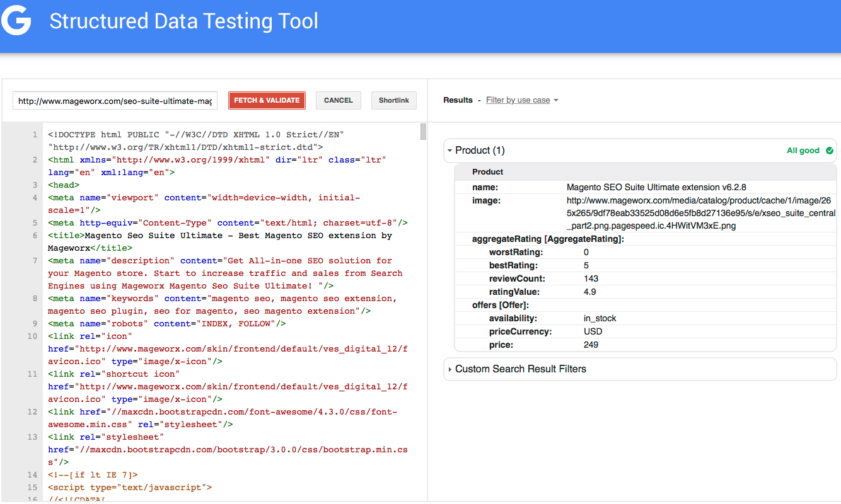Image resolution: width=841 pixels, height=504 pixels.
Task: Click the [if lt IE 7] comment line
Action: coord(93,475)
